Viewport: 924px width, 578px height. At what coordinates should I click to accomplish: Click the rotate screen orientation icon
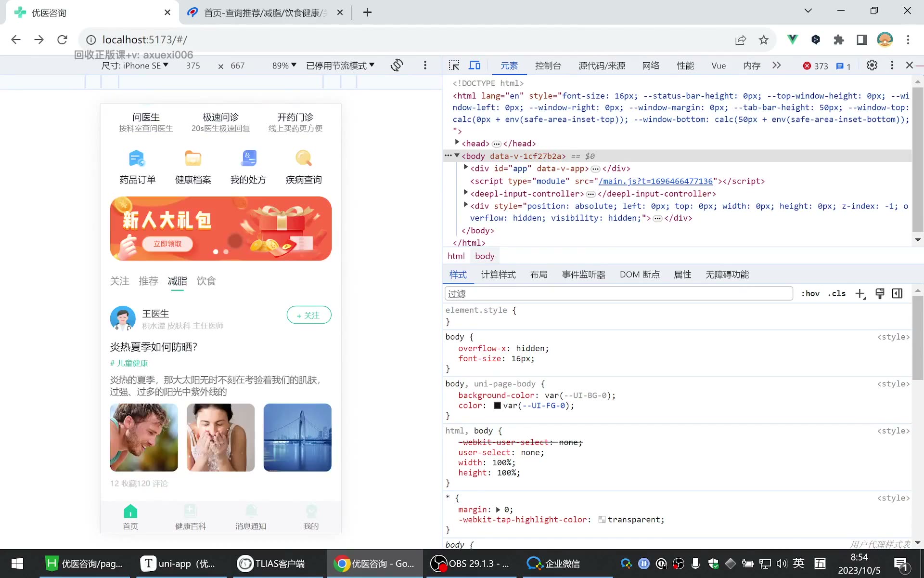point(397,66)
